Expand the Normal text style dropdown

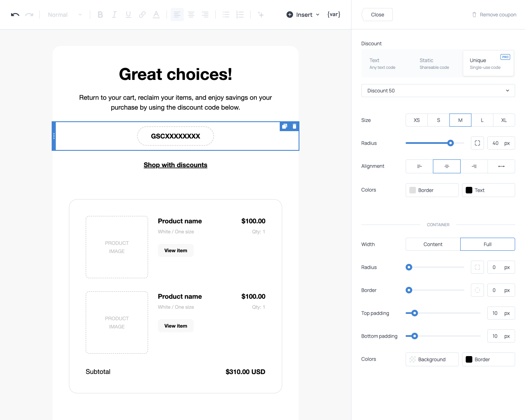point(64,15)
